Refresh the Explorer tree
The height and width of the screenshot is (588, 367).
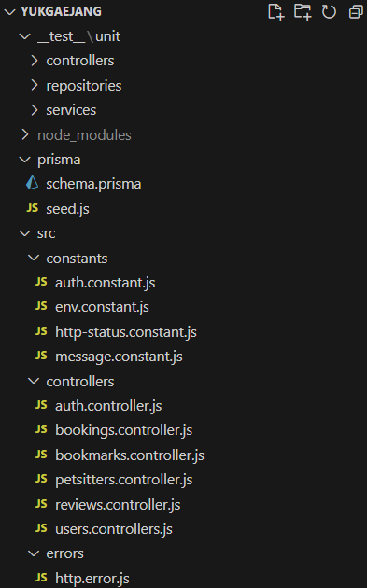click(x=329, y=11)
